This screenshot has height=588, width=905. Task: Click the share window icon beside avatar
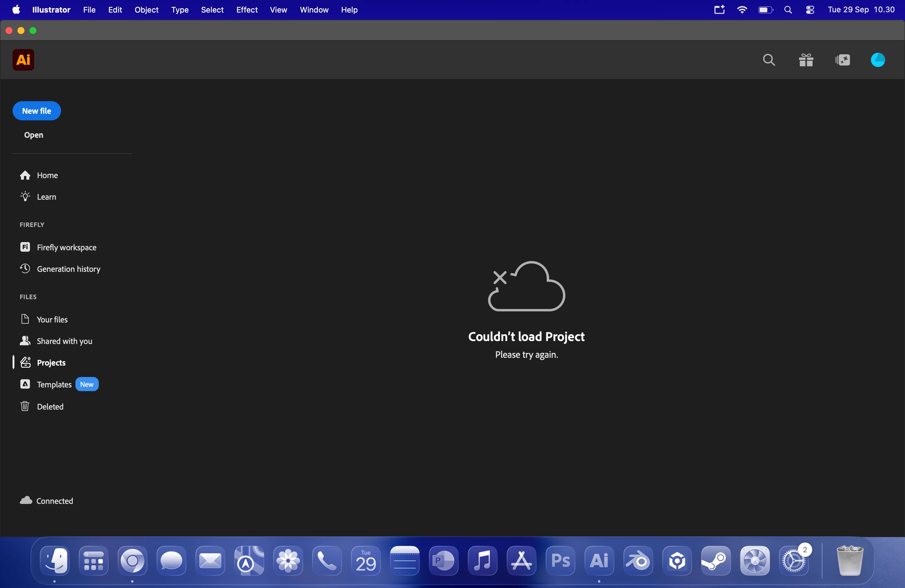[x=843, y=60]
